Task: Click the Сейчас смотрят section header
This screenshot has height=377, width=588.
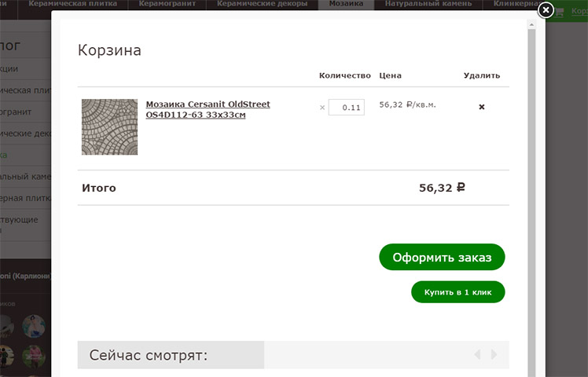Action: click(148, 355)
